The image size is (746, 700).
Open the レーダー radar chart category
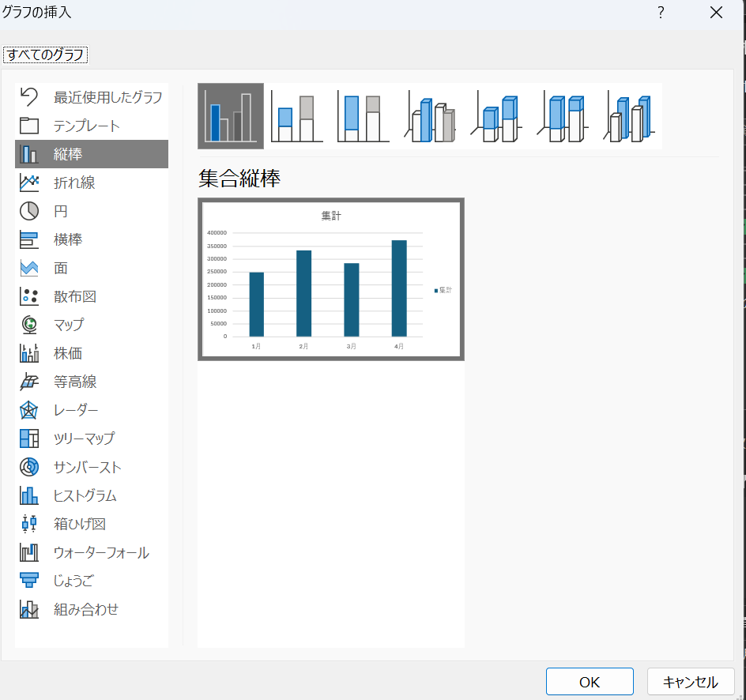point(75,410)
